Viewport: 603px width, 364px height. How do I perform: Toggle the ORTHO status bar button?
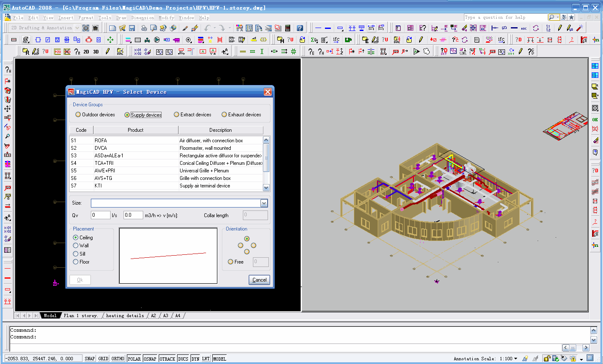(118, 359)
